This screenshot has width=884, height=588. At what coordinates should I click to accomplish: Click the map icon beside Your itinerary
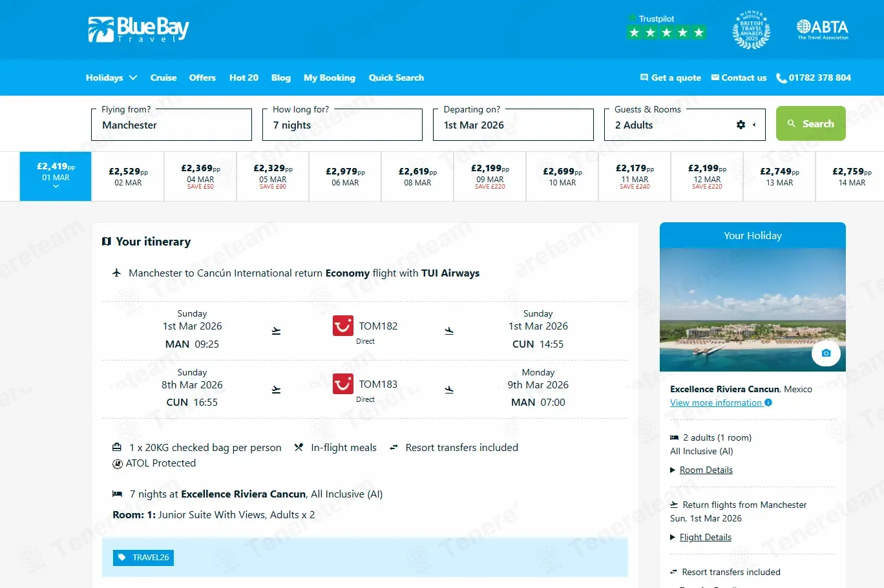pos(107,241)
